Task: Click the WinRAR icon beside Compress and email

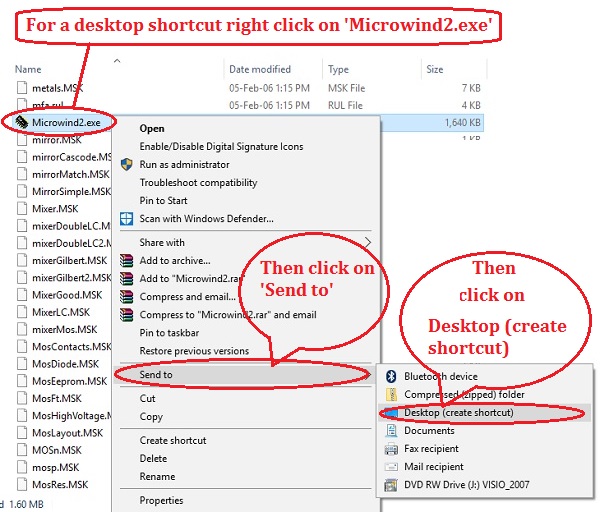Action: (x=126, y=297)
